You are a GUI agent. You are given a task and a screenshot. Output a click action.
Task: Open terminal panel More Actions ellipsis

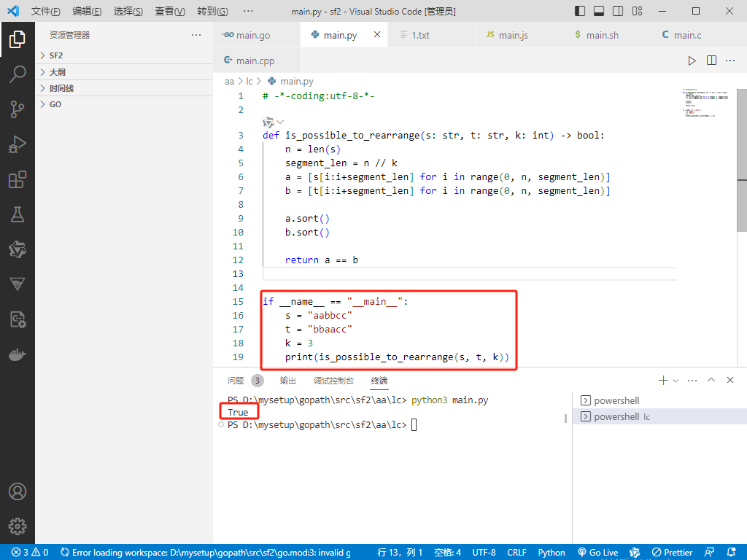click(x=692, y=380)
